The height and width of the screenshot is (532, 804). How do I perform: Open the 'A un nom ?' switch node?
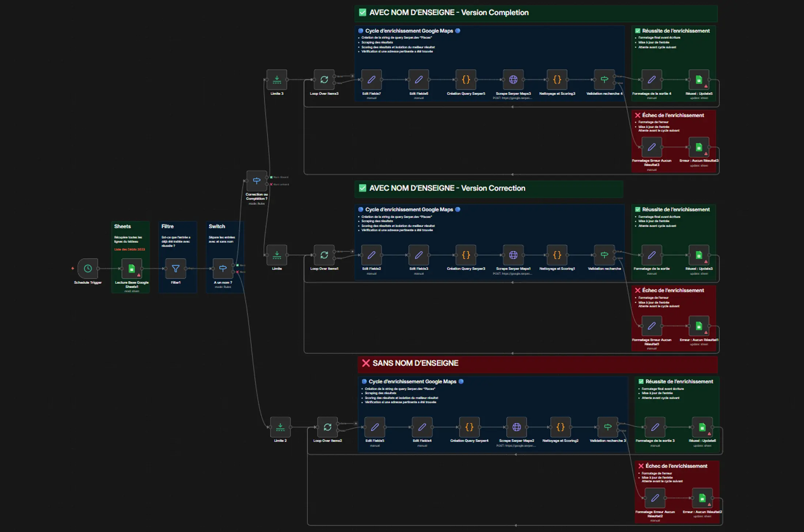[x=223, y=269]
